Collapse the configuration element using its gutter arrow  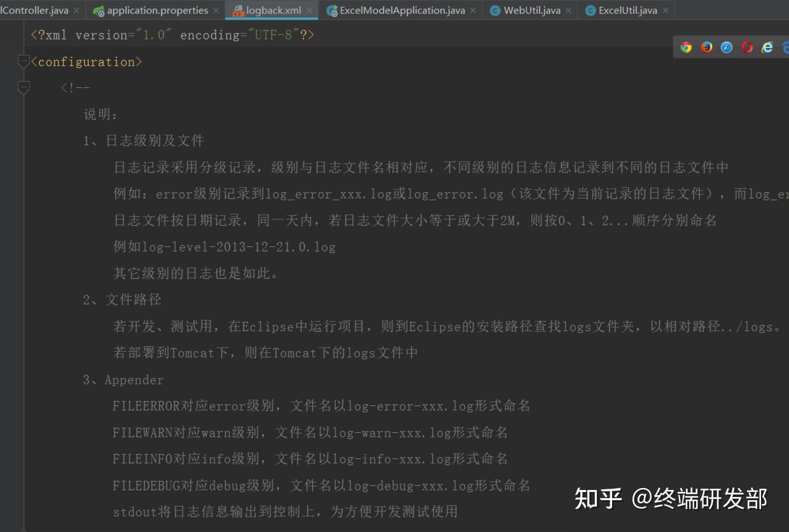(x=24, y=61)
